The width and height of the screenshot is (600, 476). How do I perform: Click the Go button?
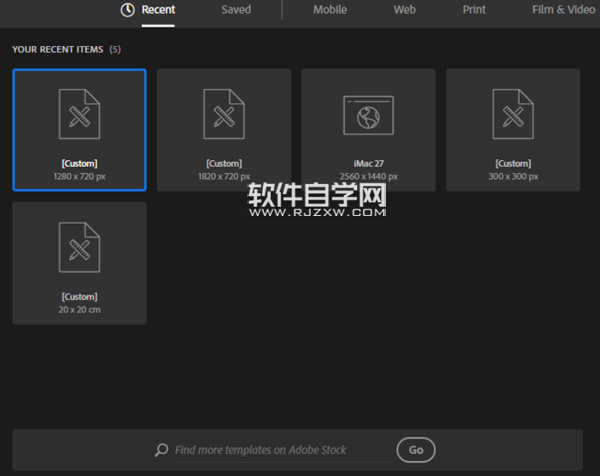pos(416,450)
